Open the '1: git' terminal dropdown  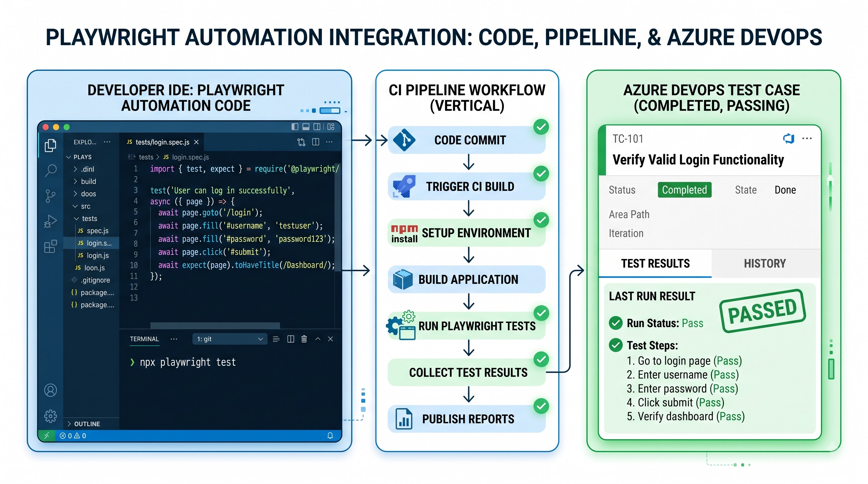coord(230,339)
